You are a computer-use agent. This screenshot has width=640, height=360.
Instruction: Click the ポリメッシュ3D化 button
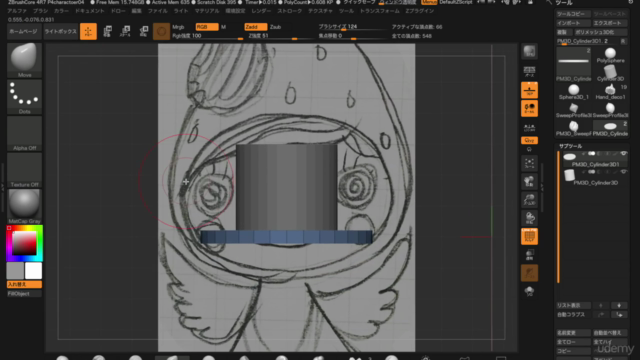coord(600,32)
